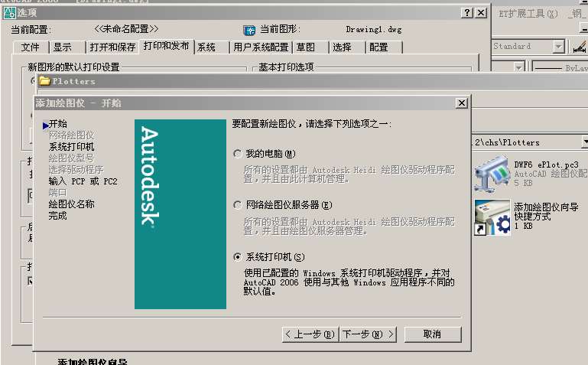Click the brush icon right of Standard dropdown
This screenshot has height=365, width=588.
point(580,47)
